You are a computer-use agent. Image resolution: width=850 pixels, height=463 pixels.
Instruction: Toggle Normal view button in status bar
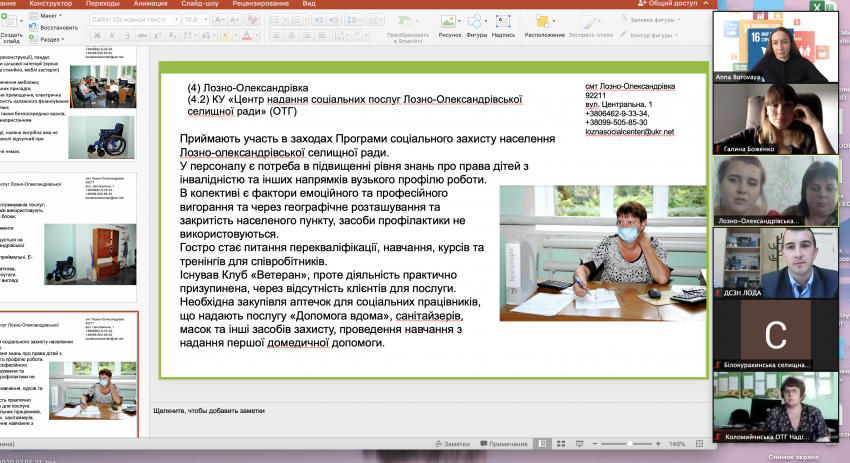click(543, 443)
